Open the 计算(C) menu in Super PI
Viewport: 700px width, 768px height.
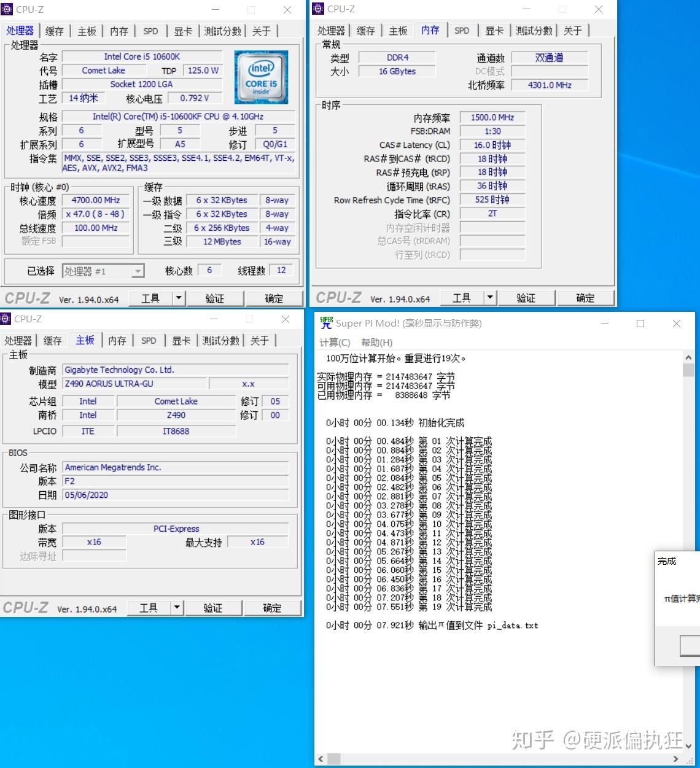pos(335,343)
